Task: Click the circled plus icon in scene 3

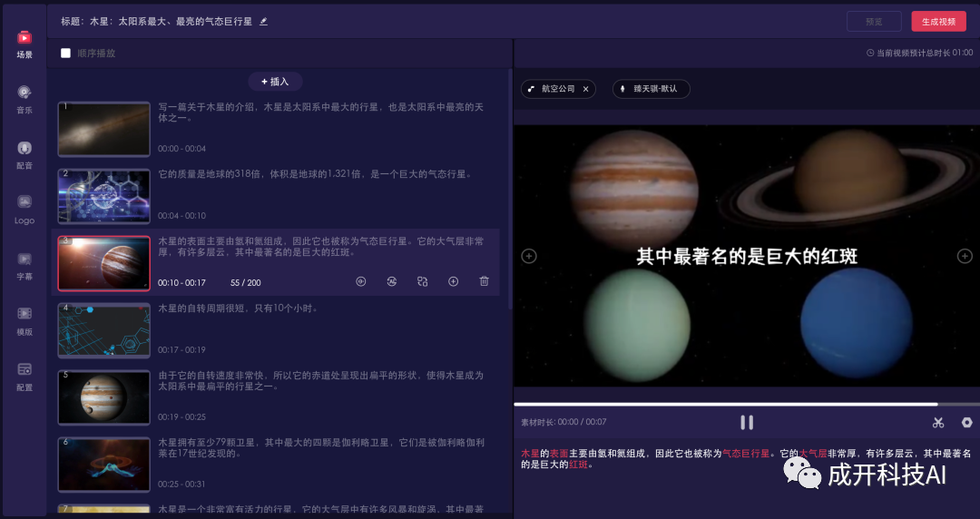Action: [x=453, y=281]
